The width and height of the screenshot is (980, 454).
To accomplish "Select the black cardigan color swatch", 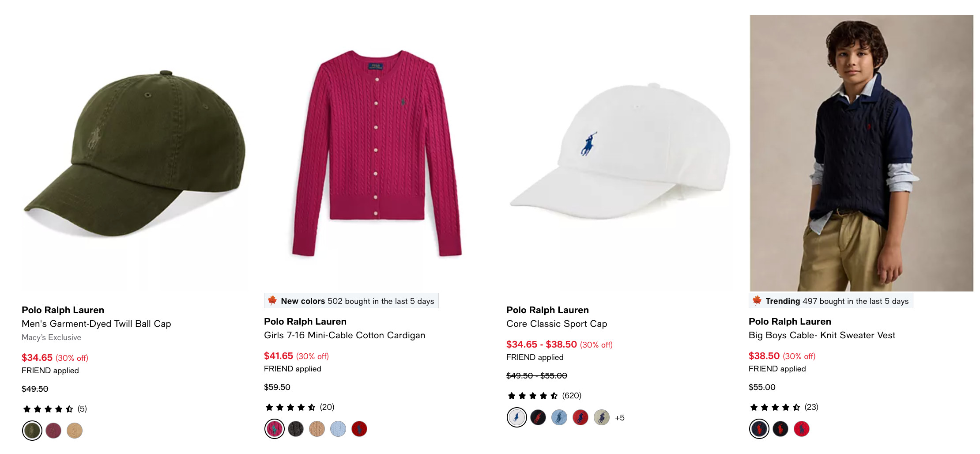I will 296,428.
